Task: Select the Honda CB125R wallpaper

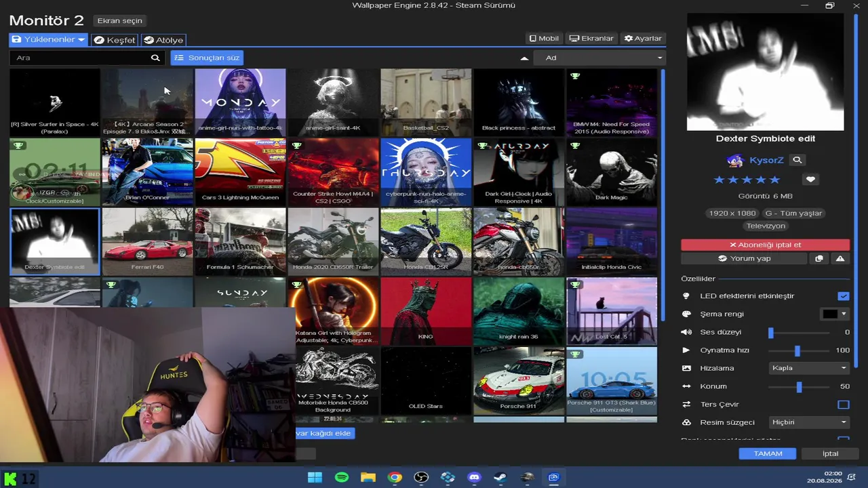Action: point(426,241)
